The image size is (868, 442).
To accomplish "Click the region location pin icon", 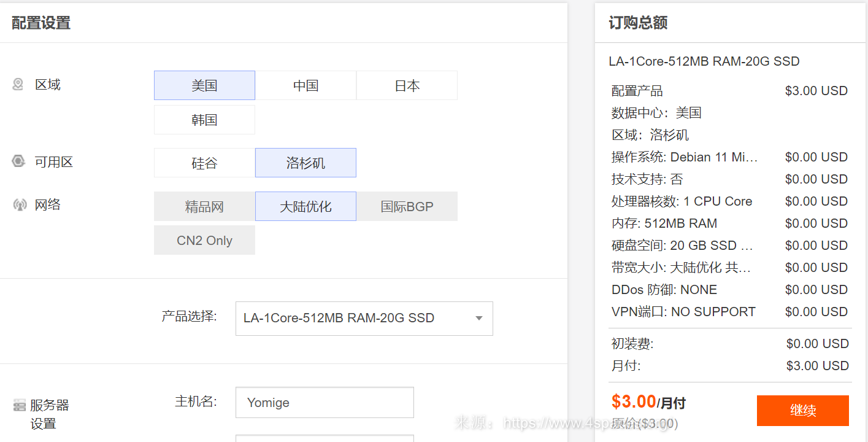I will 18,84.
